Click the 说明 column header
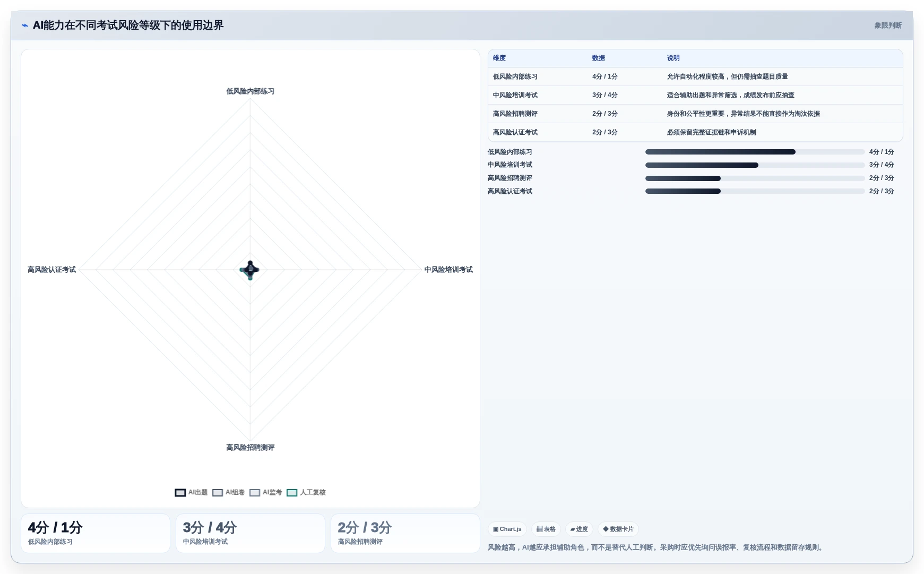 pos(673,58)
